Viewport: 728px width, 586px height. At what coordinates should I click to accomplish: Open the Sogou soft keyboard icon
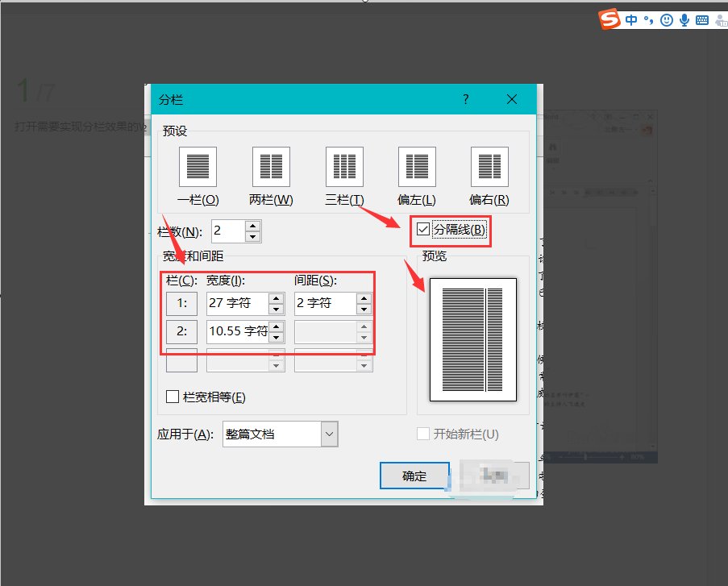[702, 19]
